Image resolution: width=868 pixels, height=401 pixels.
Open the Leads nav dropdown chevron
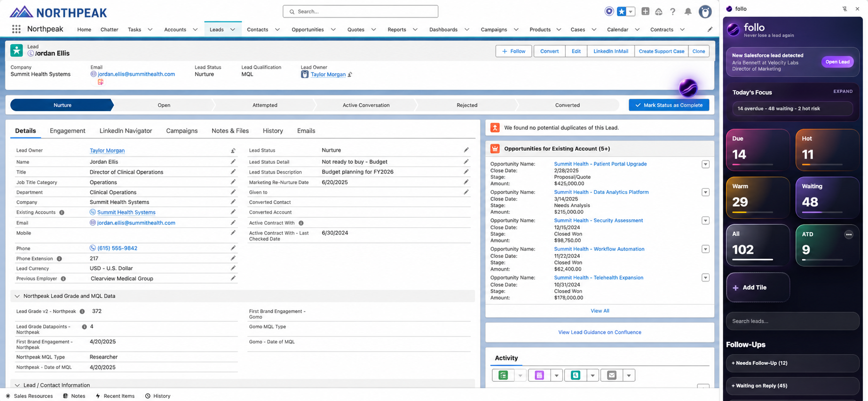[233, 29]
